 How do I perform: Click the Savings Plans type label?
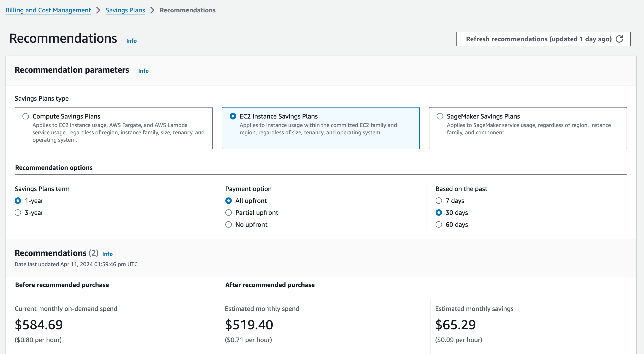[41, 98]
